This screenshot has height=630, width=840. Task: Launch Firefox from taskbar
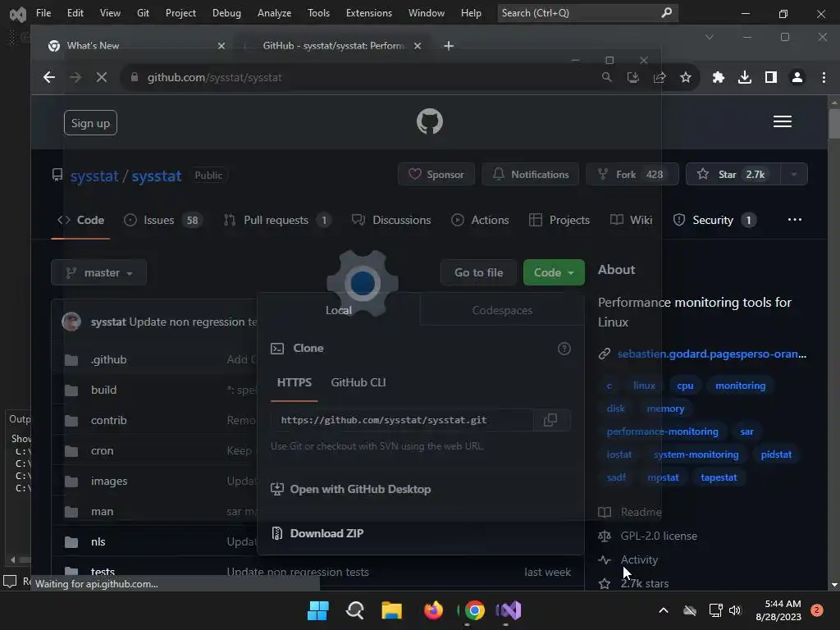point(433,610)
